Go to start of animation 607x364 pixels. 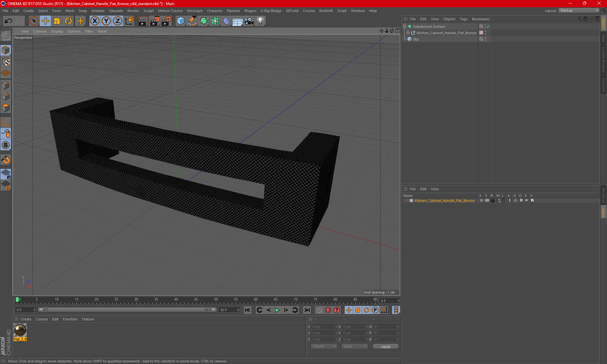click(x=248, y=310)
